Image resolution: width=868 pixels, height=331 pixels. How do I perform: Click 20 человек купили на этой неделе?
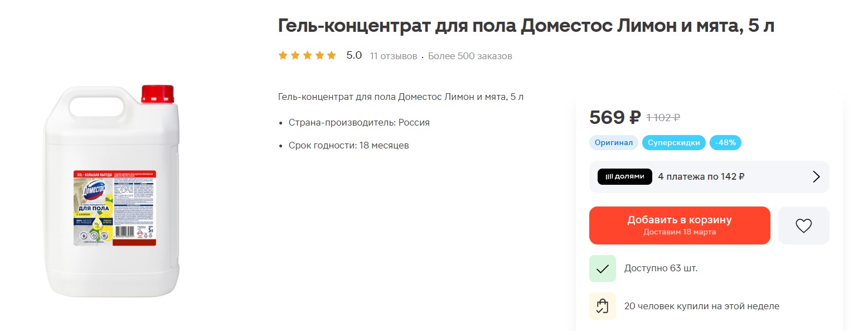point(701,306)
